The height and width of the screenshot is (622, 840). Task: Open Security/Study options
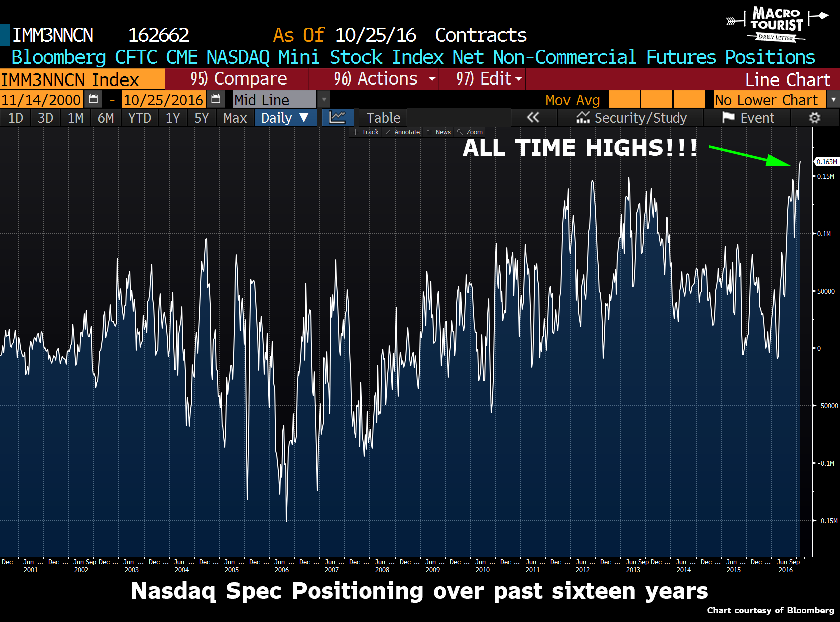tap(631, 118)
